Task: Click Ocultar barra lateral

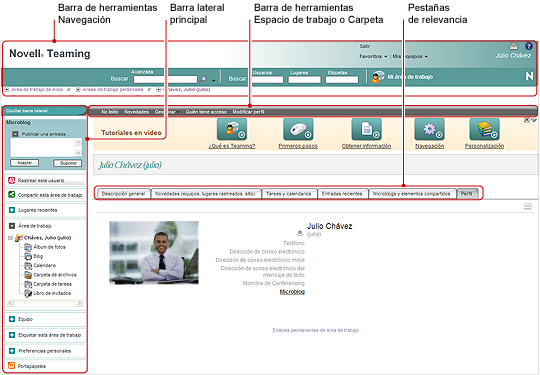Action: [27, 111]
